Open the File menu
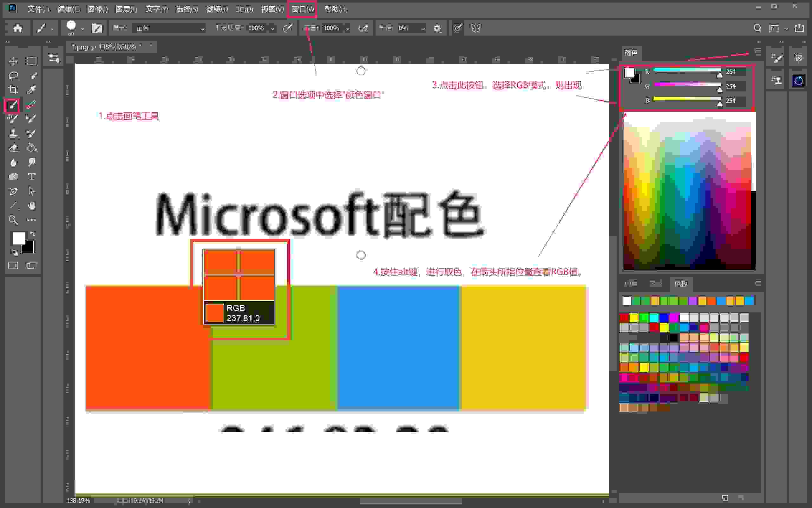Viewport: 812px width, 508px height. [38, 9]
